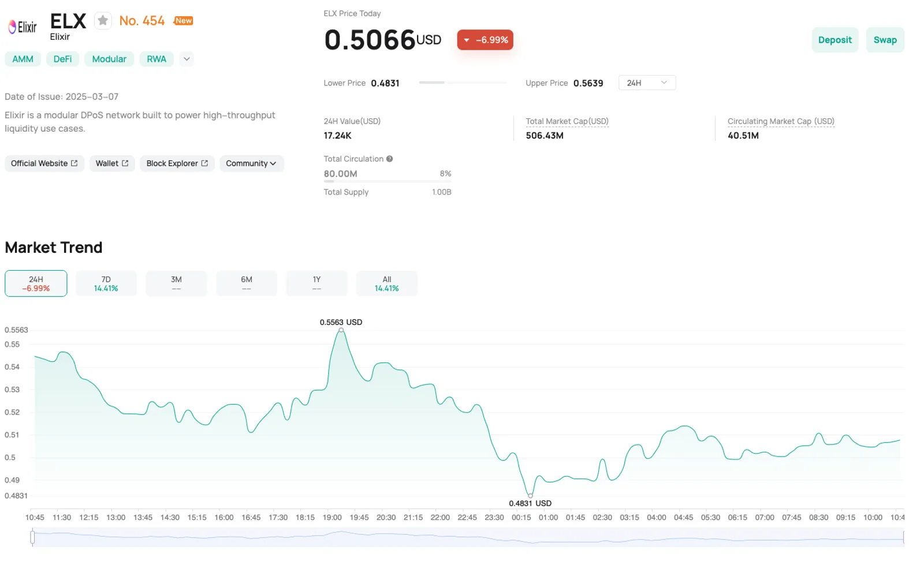Open the Community dropdown
Screen dimensions: 924x565
coord(251,163)
